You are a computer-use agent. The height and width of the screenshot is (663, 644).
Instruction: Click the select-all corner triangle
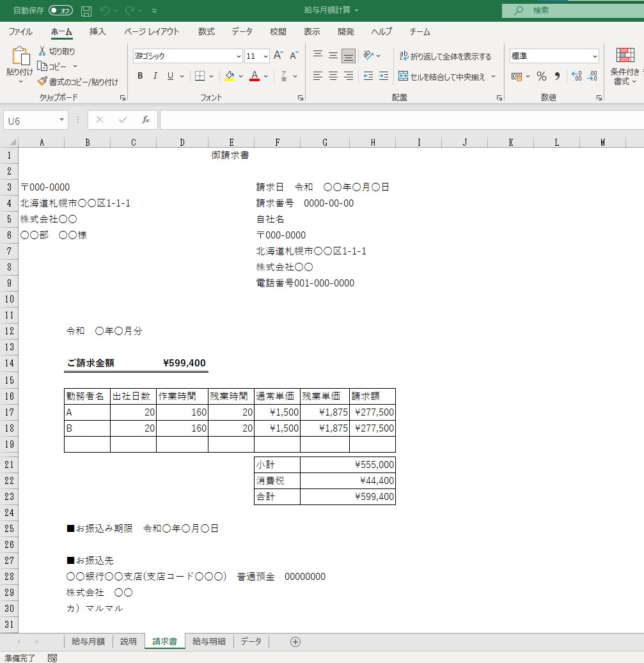coord(13,142)
